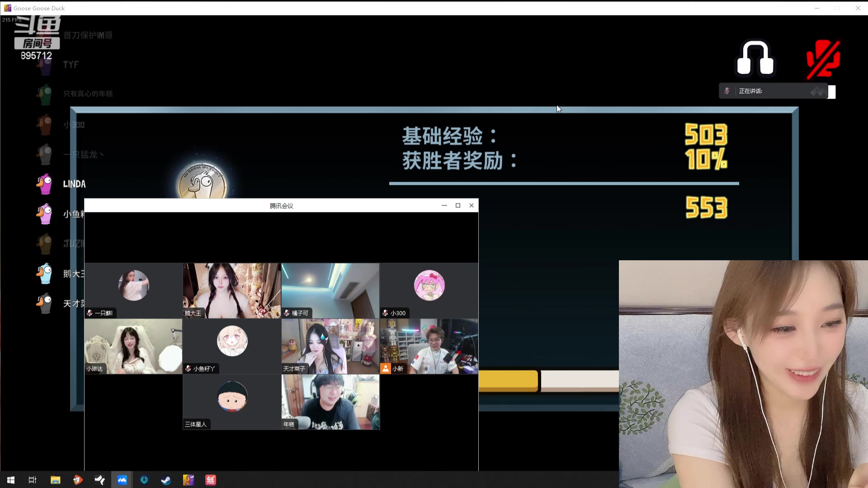
Task: Expand the 腾讯会议 window to fullscreen
Action: click(458, 205)
